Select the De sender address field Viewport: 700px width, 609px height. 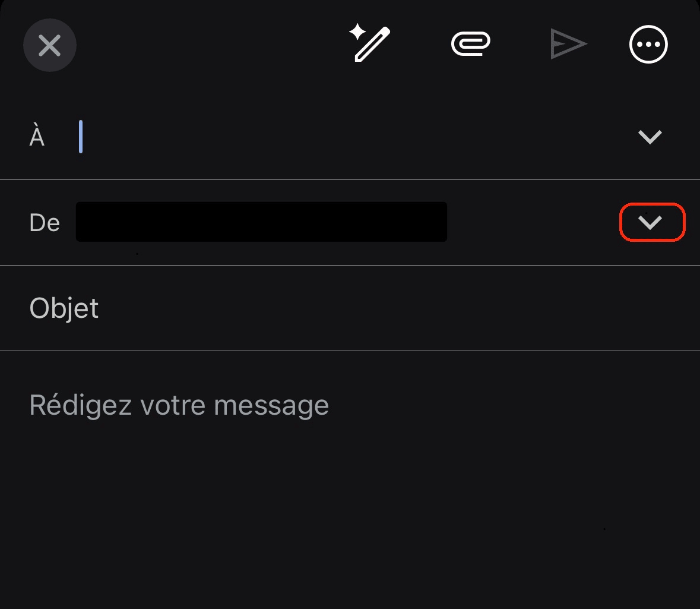pos(261,222)
